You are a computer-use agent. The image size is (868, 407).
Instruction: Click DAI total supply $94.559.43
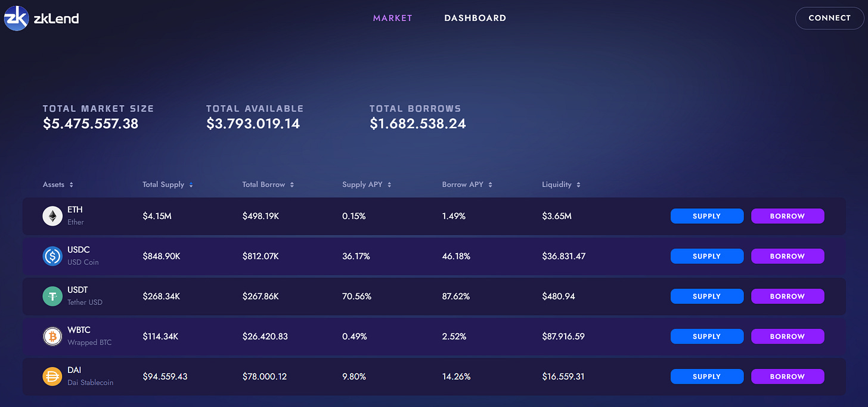coord(165,376)
